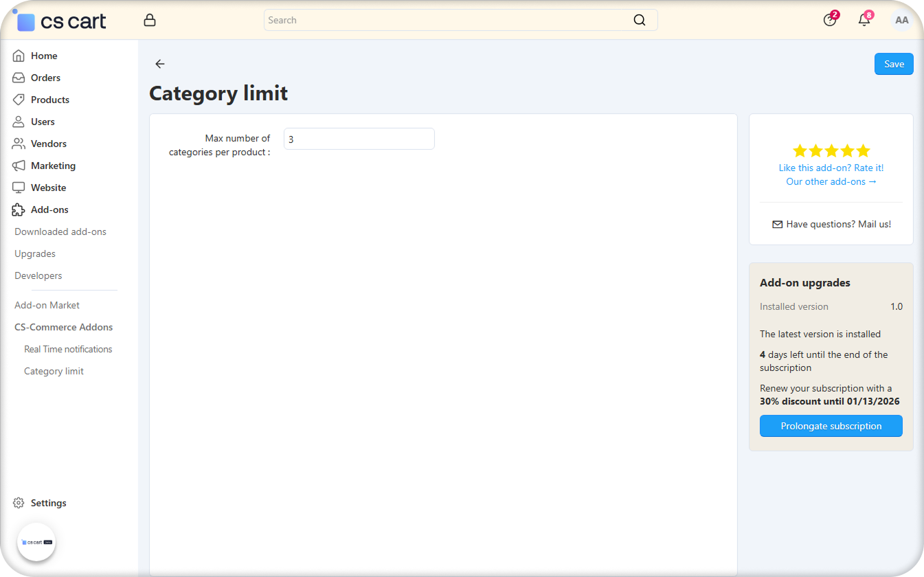Open the Vendors section

click(x=48, y=144)
